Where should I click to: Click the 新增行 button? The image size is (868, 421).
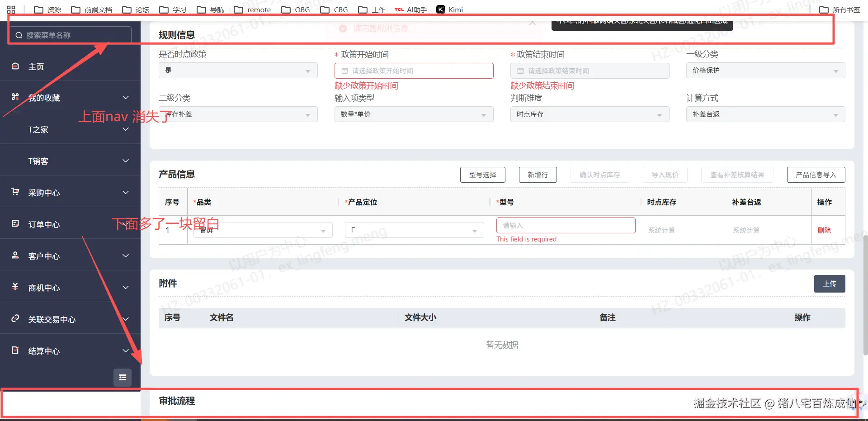click(x=538, y=175)
